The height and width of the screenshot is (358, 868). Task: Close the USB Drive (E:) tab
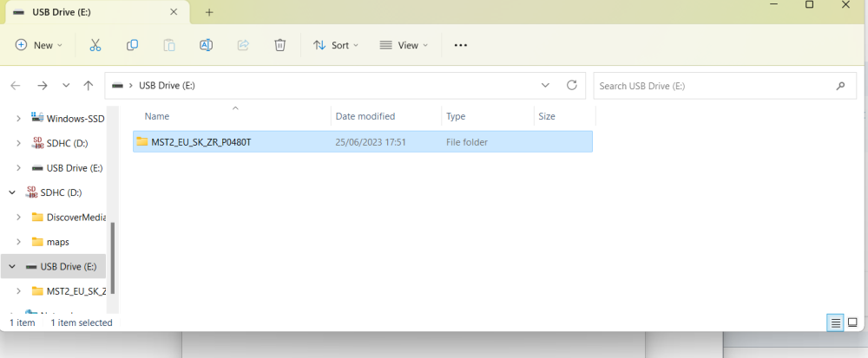coord(174,11)
